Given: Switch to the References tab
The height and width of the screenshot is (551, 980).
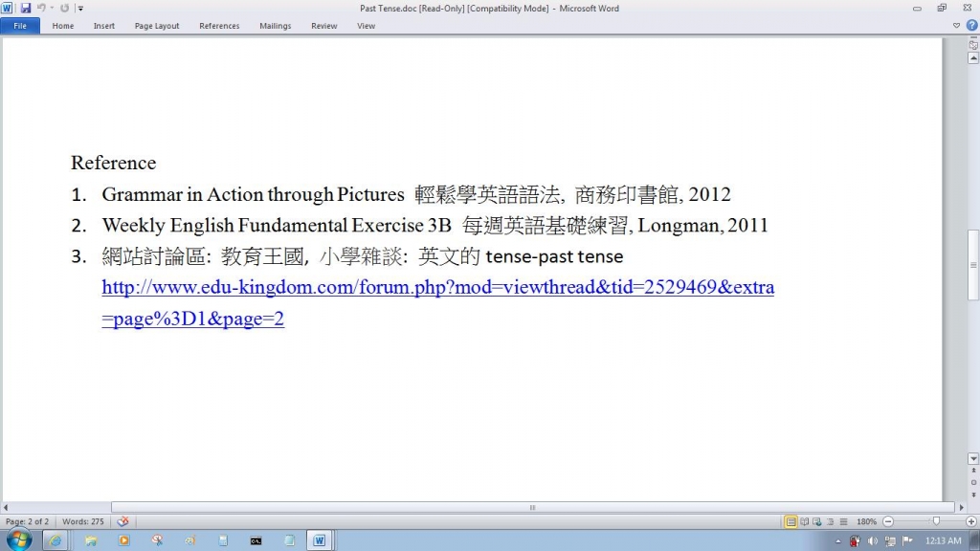Looking at the screenshot, I should click(x=219, y=26).
